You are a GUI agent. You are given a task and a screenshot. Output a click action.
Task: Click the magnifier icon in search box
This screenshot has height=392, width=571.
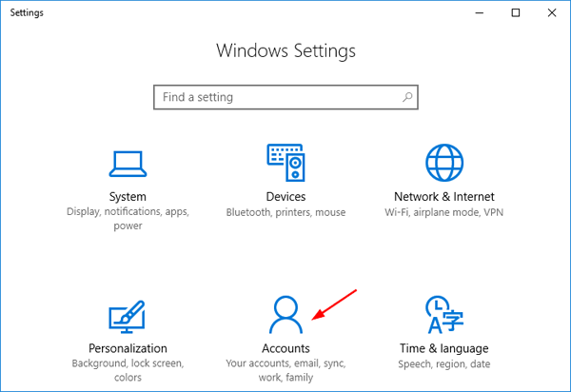click(407, 97)
